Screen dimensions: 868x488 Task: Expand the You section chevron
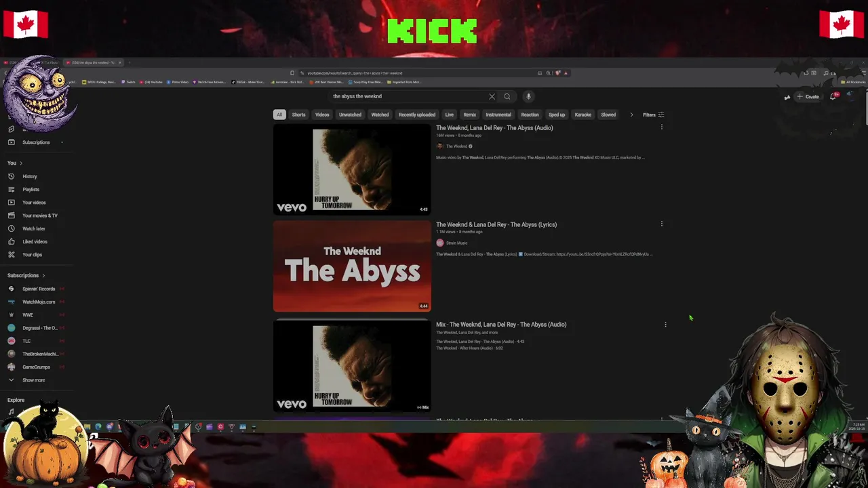(21, 163)
